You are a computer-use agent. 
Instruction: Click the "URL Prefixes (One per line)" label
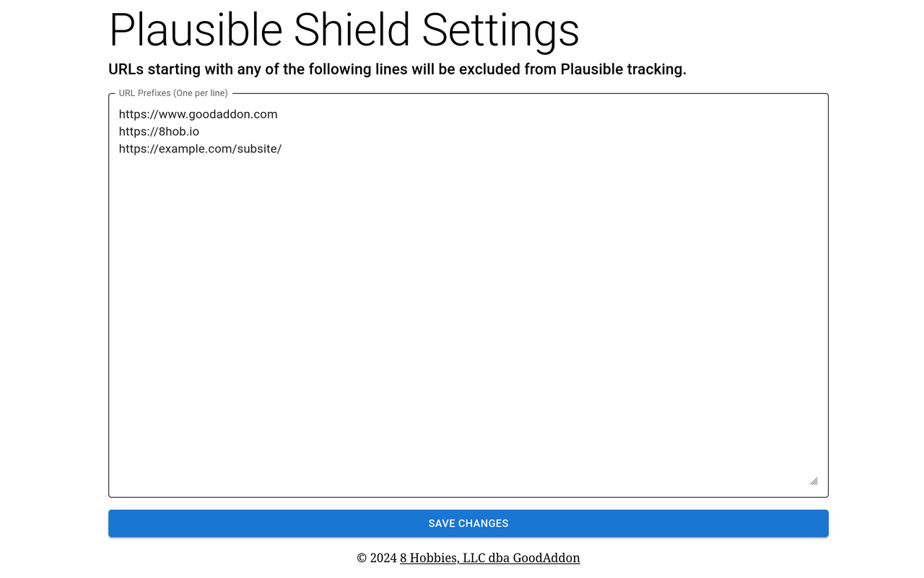[173, 92]
